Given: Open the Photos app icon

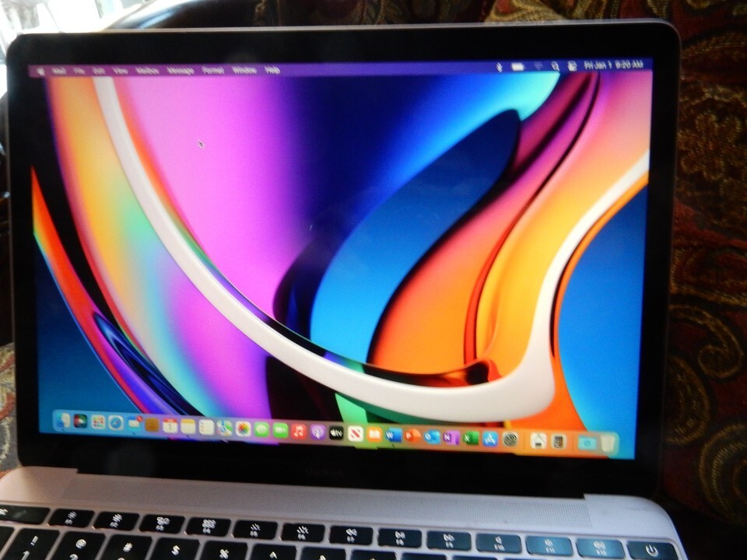Looking at the screenshot, I should pyautogui.click(x=243, y=429).
